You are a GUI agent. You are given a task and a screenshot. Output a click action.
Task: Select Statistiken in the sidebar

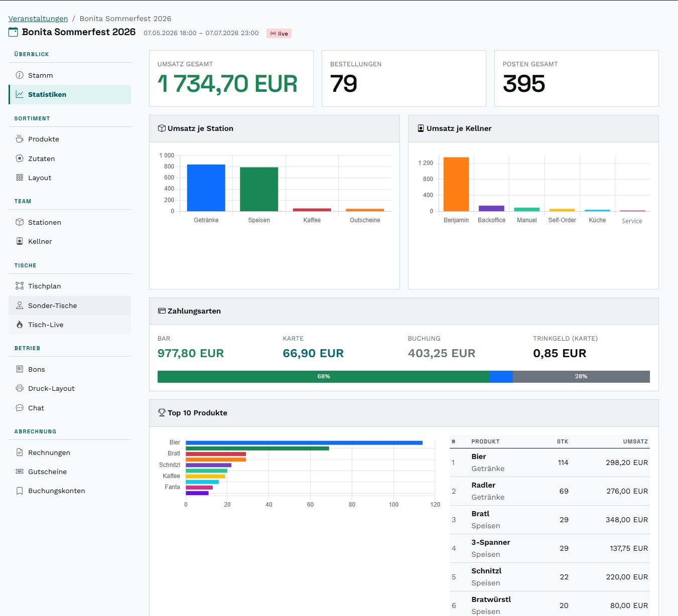70,94
